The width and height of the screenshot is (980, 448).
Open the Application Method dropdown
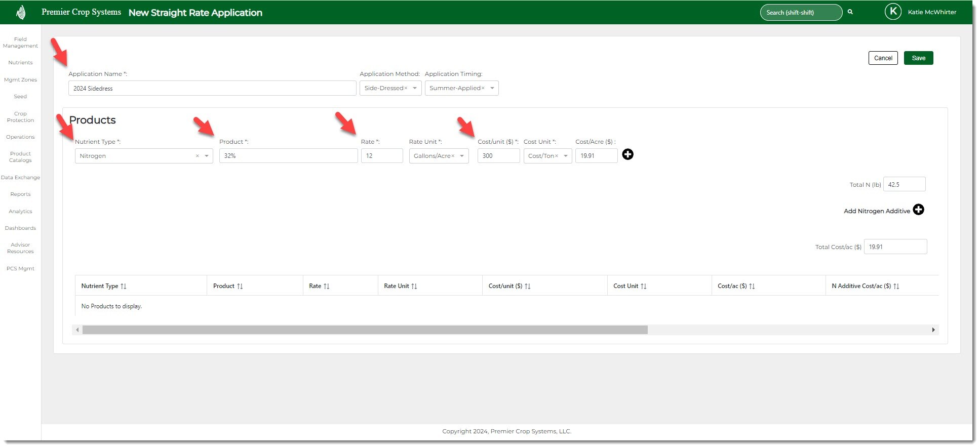415,88
